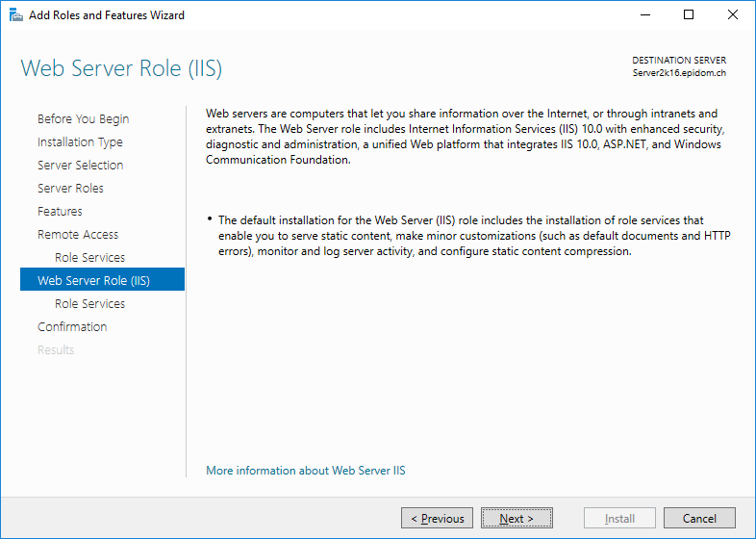Click the Cancel button

[x=699, y=518]
